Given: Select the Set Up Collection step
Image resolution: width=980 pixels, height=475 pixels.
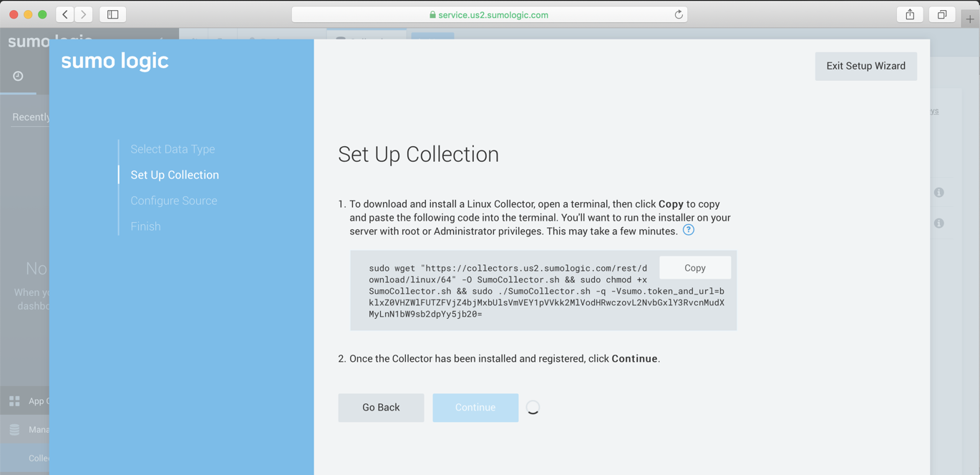Looking at the screenshot, I should tap(175, 175).
